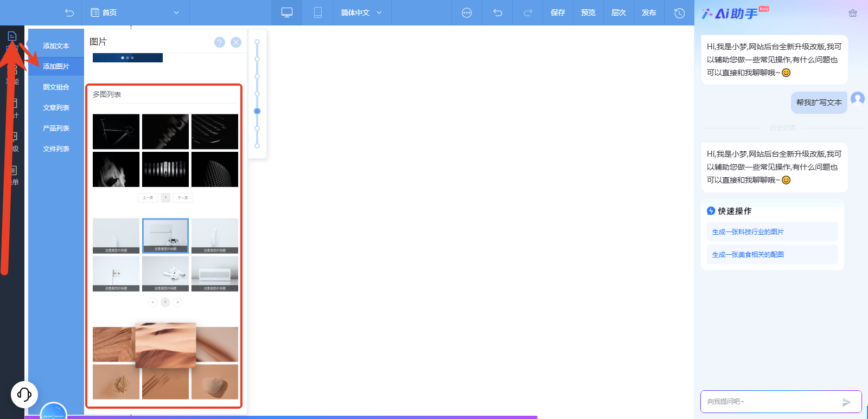The image size is (868, 419).
Task: Select the dark microphone image thumbnail
Action: point(165,131)
